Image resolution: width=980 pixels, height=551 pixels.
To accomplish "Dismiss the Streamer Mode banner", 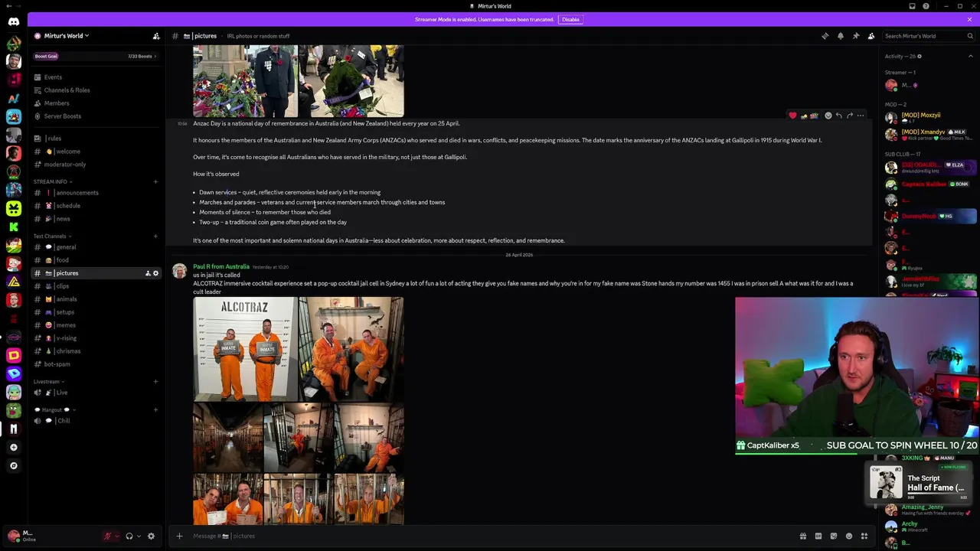I will (969, 19).
